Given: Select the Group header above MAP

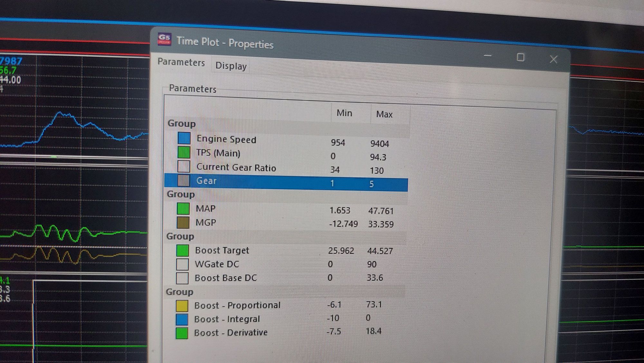Looking at the screenshot, I should tap(181, 194).
